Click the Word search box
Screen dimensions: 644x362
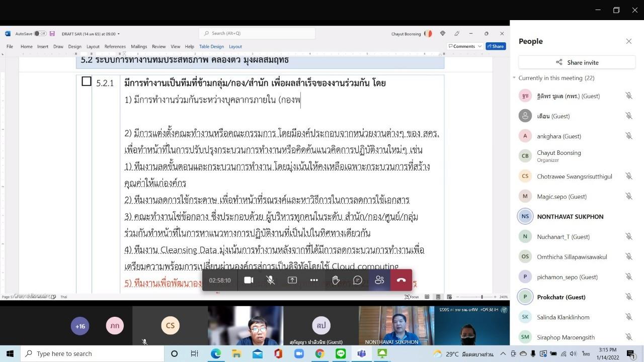[257, 33]
